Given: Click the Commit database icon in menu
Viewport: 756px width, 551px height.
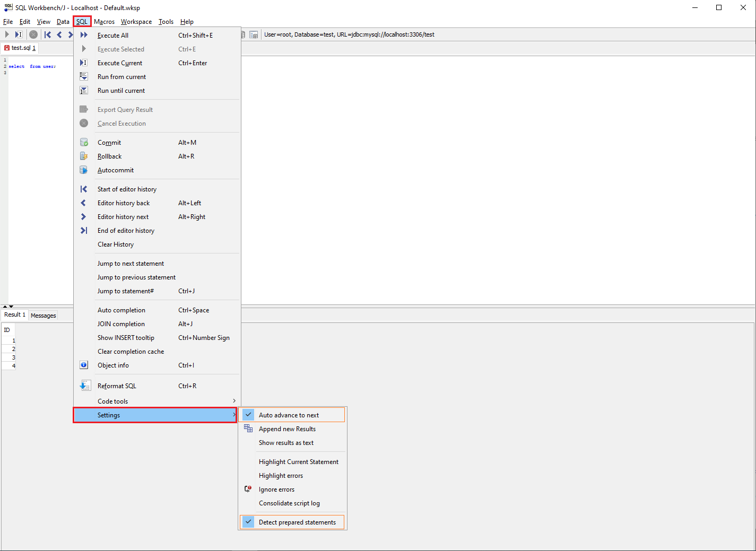Looking at the screenshot, I should [84, 142].
